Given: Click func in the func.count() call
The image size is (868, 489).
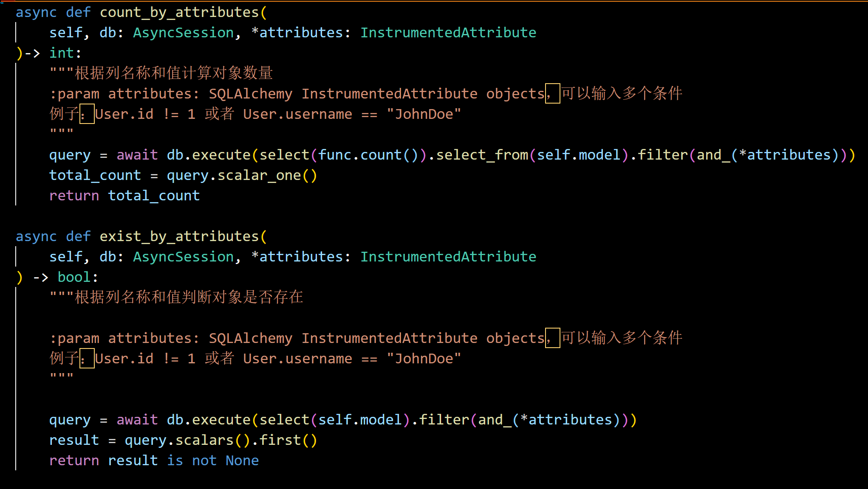Looking at the screenshot, I should point(334,155).
